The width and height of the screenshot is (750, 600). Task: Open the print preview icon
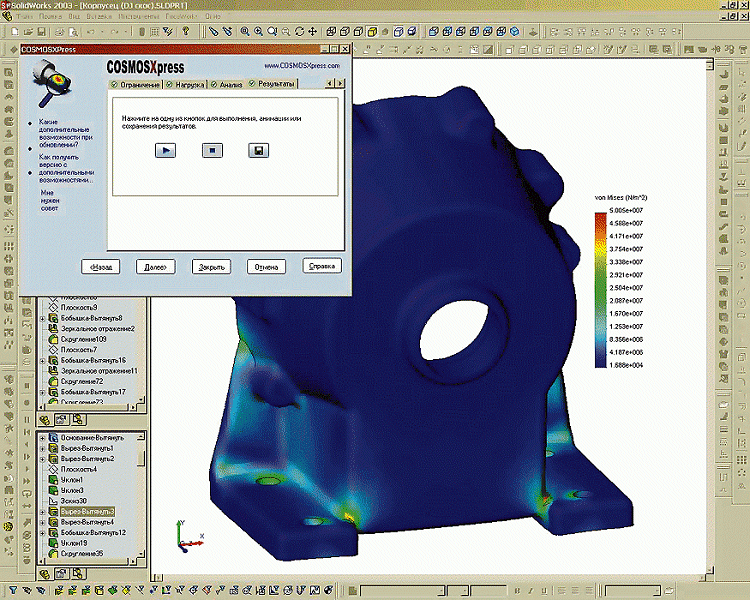[x=73, y=32]
